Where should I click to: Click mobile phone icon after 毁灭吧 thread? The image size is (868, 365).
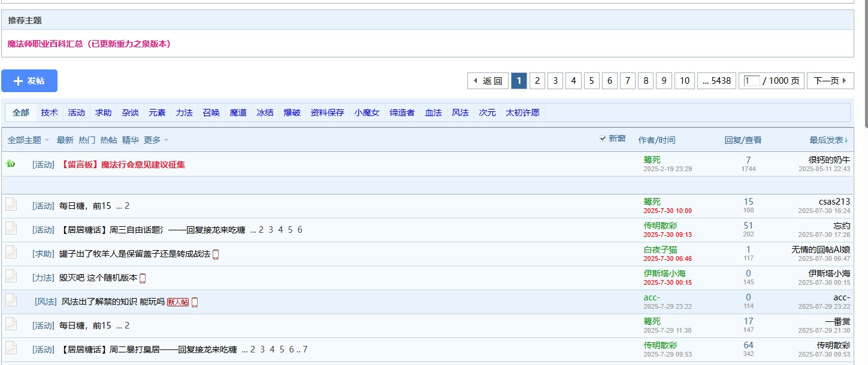pyautogui.click(x=143, y=278)
